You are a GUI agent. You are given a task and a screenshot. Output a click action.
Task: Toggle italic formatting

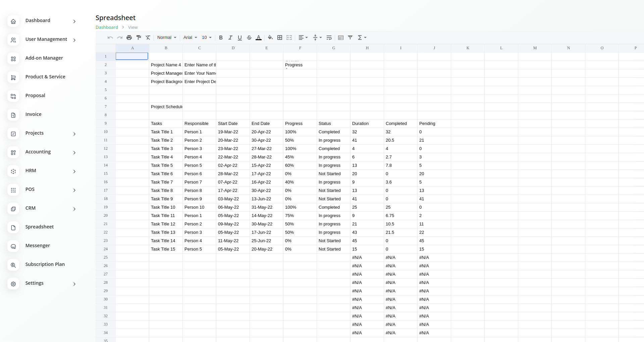230,38
